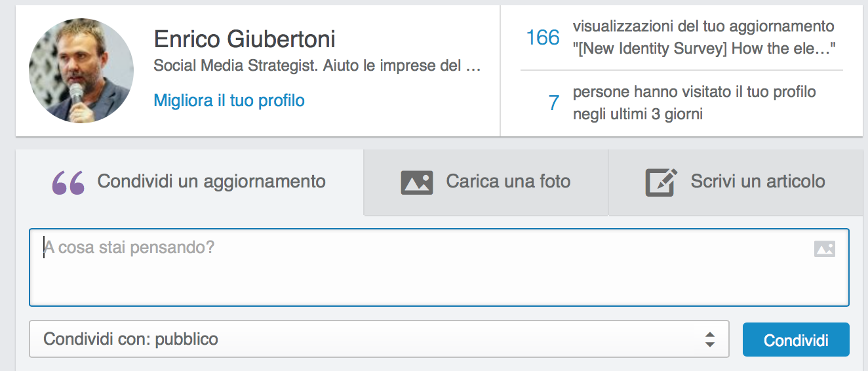Image resolution: width=868 pixels, height=371 pixels.
Task: Attach an image using the text box icon
Action: click(x=824, y=249)
